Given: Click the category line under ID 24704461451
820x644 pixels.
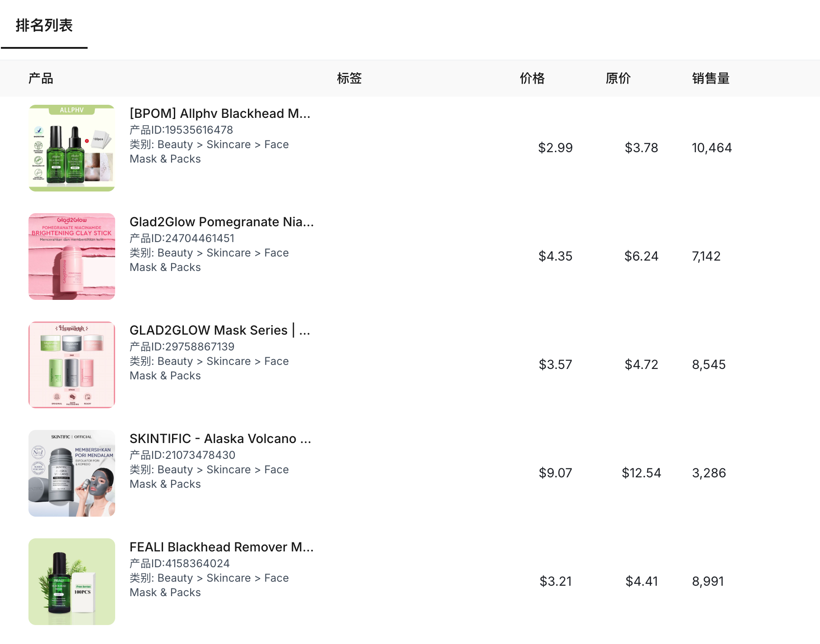Looking at the screenshot, I should coord(209,260).
